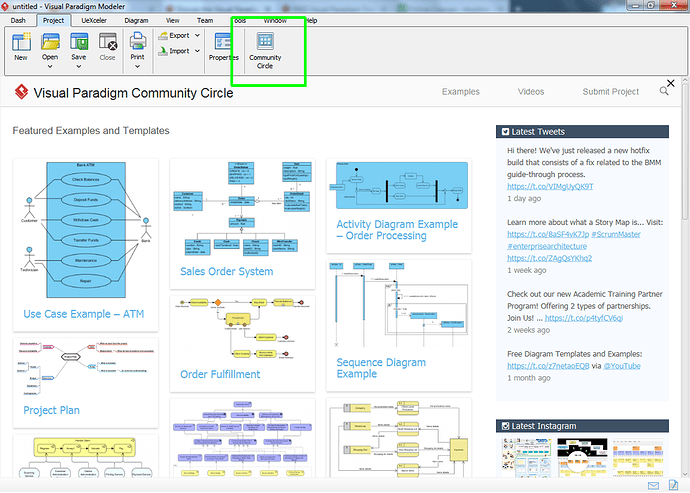Open the Sales Order System title link
The width and height of the screenshot is (690, 493).
click(227, 271)
